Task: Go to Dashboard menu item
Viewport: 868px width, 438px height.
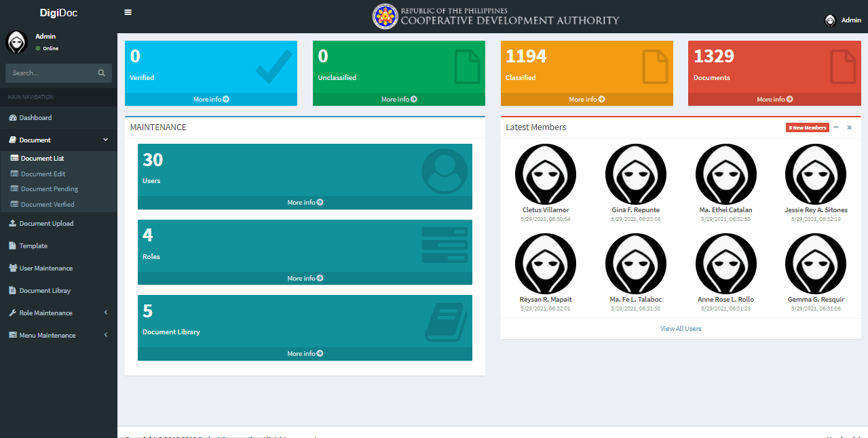Action: [58, 118]
